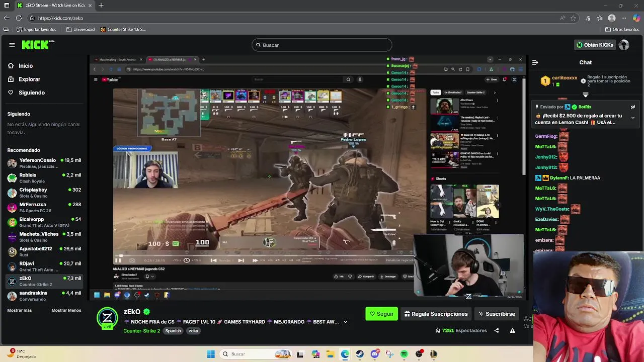Select the zeko stream tag
Image resolution: width=644 pixels, height=362 pixels.
pos(193,331)
